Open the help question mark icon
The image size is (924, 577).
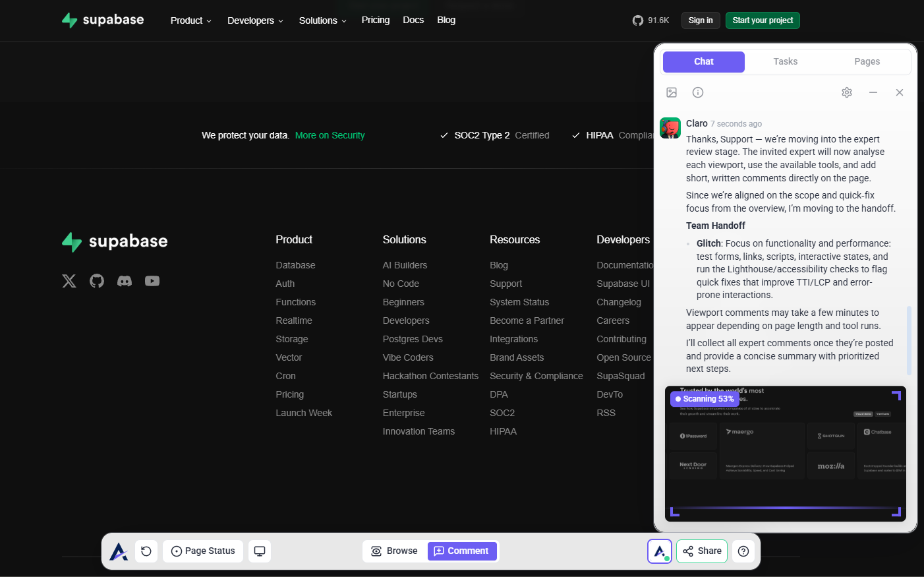pos(743,551)
